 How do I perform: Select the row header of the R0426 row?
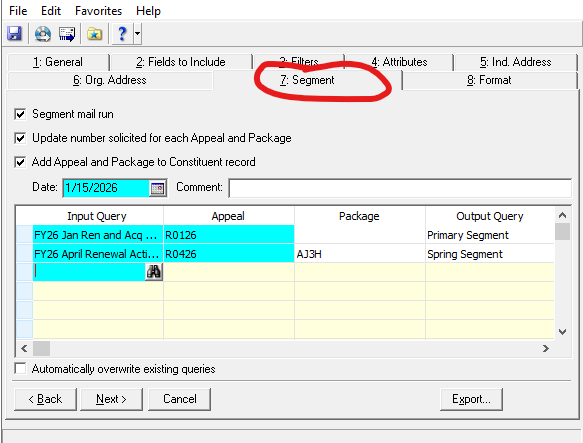(x=25, y=254)
